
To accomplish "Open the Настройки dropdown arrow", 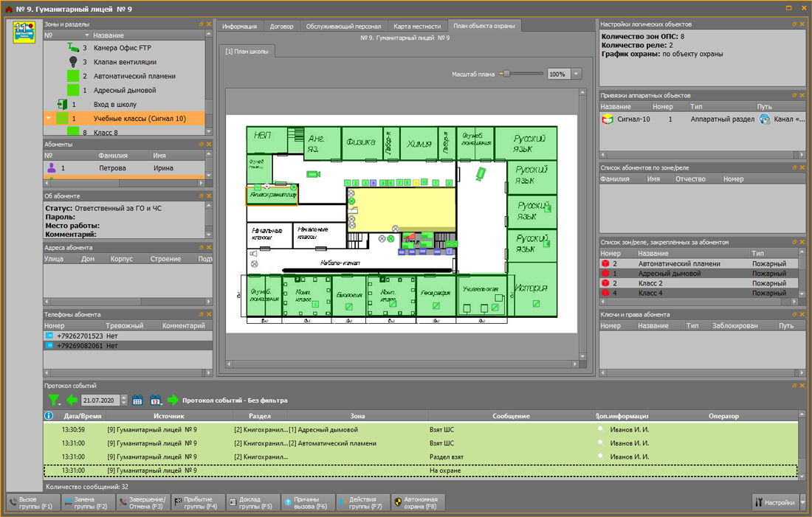I will click(803, 502).
